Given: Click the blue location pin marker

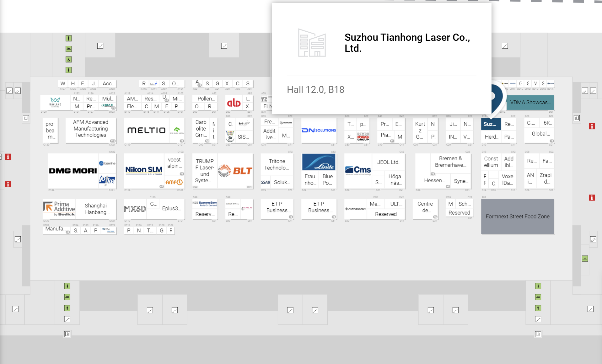Looking at the screenshot, I should coord(495,97).
